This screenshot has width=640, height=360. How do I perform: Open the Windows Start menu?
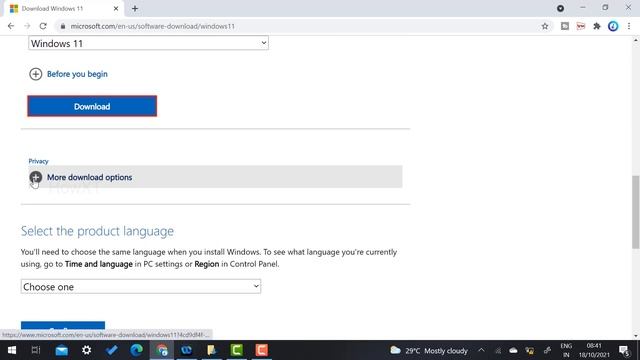[12, 350]
